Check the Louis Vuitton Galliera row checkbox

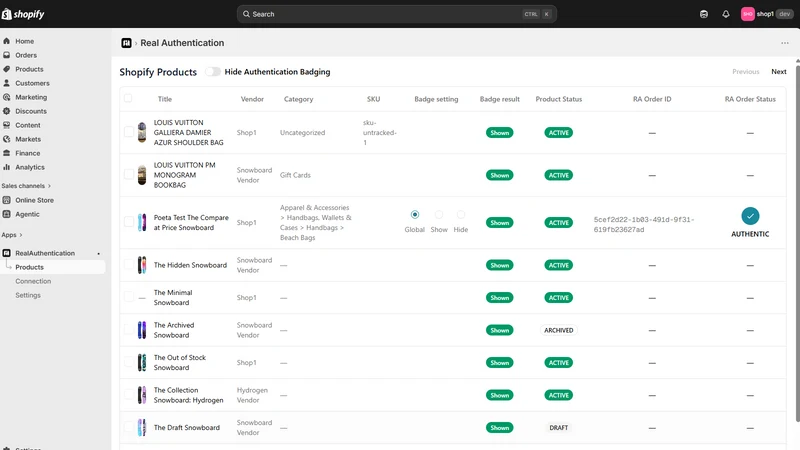coord(129,133)
